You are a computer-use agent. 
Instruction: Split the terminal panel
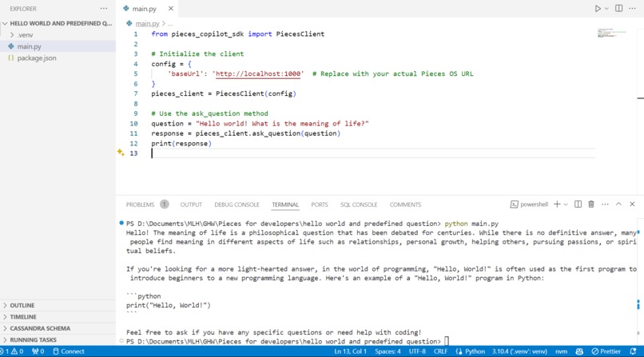point(578,204)
